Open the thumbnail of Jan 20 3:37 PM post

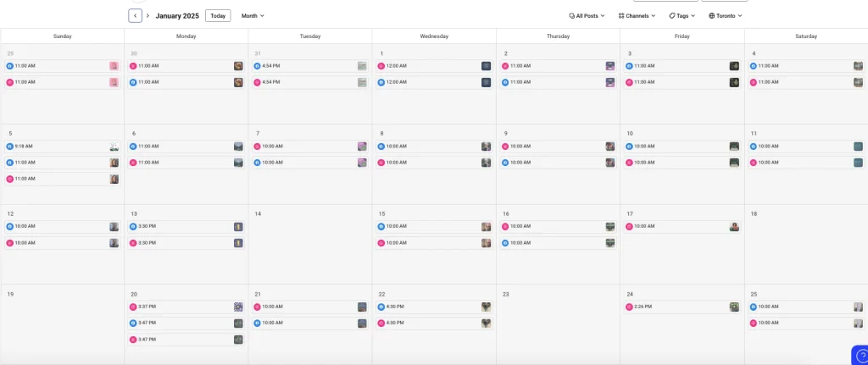tap(238, 307)
